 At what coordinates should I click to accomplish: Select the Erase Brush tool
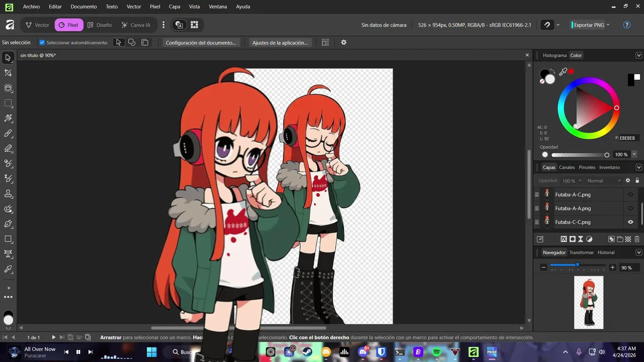(x=8, y=148)
